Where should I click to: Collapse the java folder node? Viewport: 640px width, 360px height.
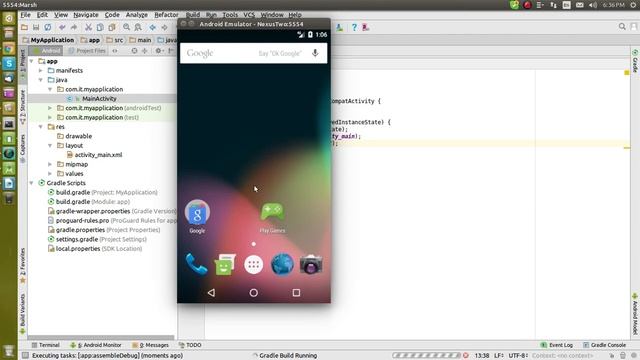pyautogui.click(x=41, y=80)
